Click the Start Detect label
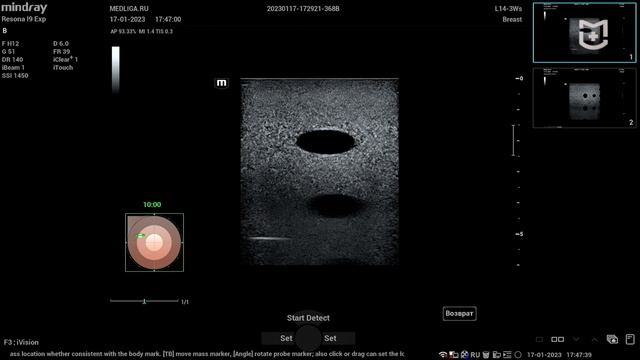 [308, 318]
